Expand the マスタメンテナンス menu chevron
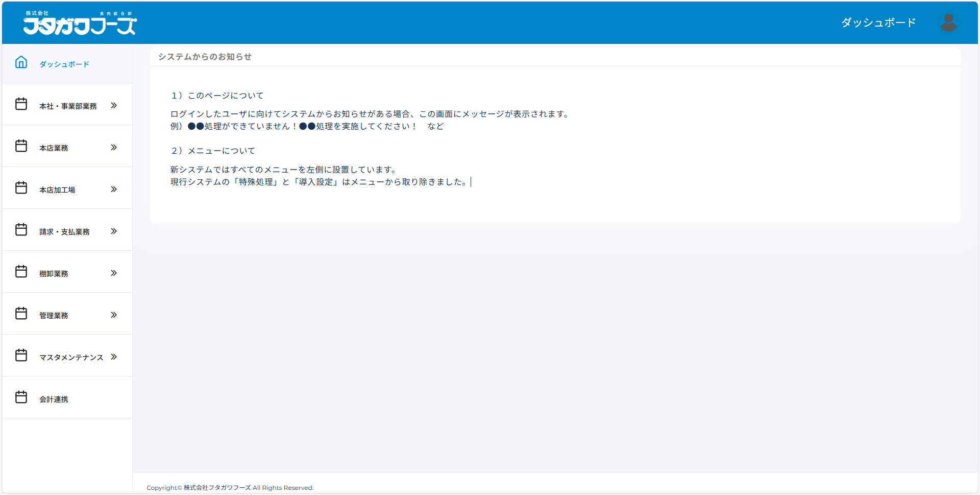This screenshot has width=980, height=495. tap(113, 356)
